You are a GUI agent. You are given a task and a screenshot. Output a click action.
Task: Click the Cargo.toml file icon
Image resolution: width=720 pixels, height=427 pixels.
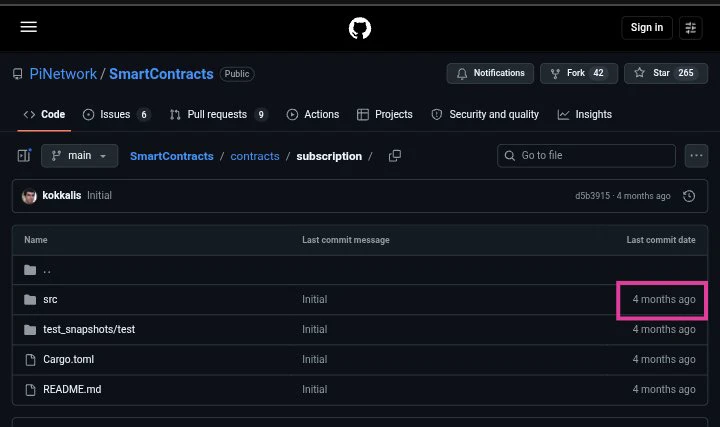pos(30,360)
